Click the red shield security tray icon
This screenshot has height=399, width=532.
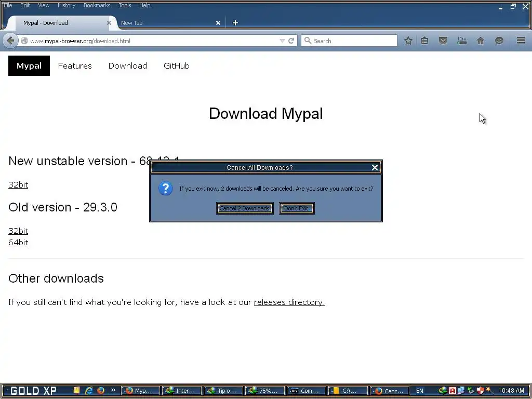click(x=480, y=391)
